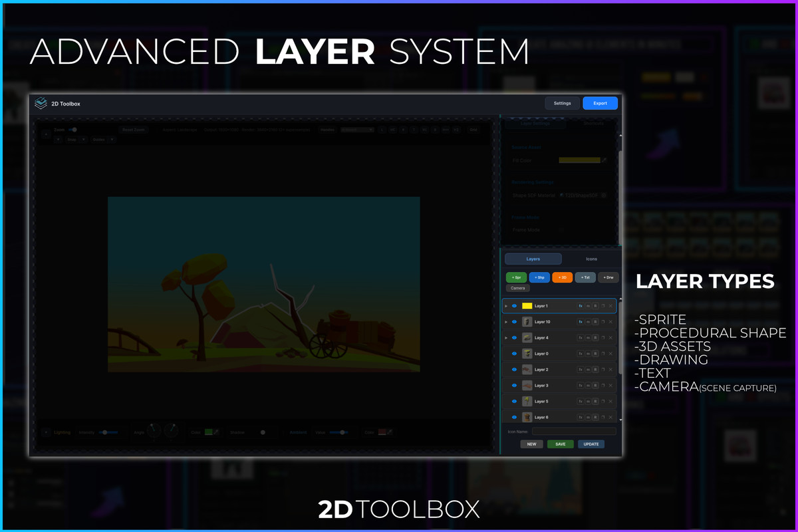This screenshot has width=798, height=532.
Task: Open the Guides dropdown arrow
Action: pos(112,140)
